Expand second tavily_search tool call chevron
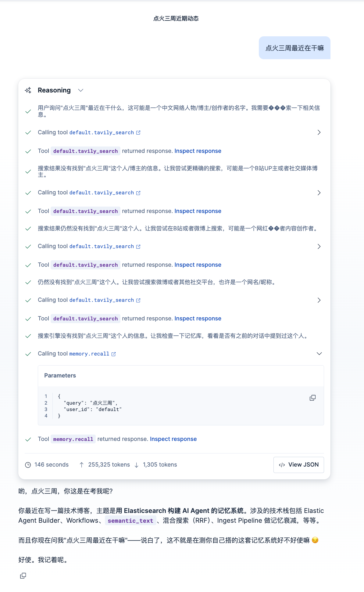This screenshot has height=592, width=364. (x=319, y=193)
